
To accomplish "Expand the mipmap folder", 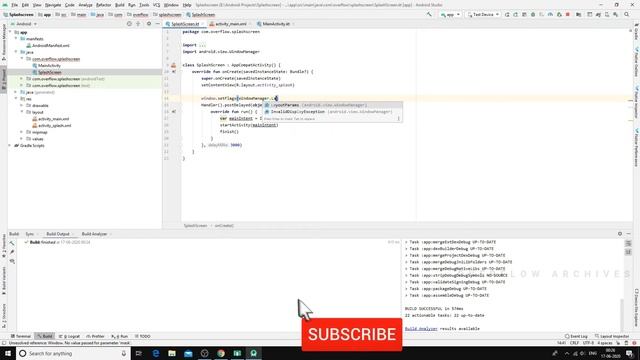I will pyautogui.click(x=22, y=132).
